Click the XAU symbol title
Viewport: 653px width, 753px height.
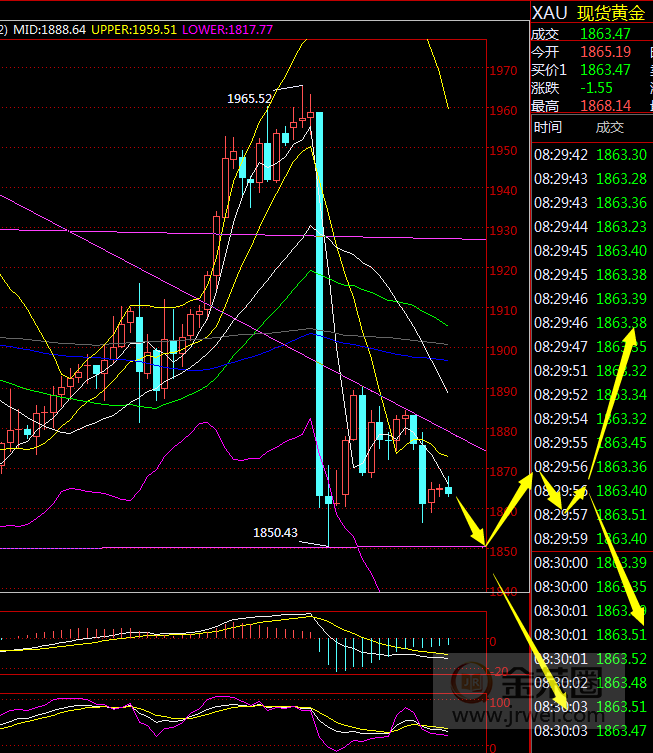point(550,13)
